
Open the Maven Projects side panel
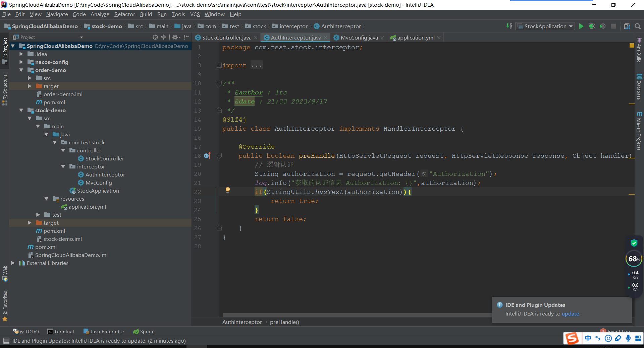point(639,131)
